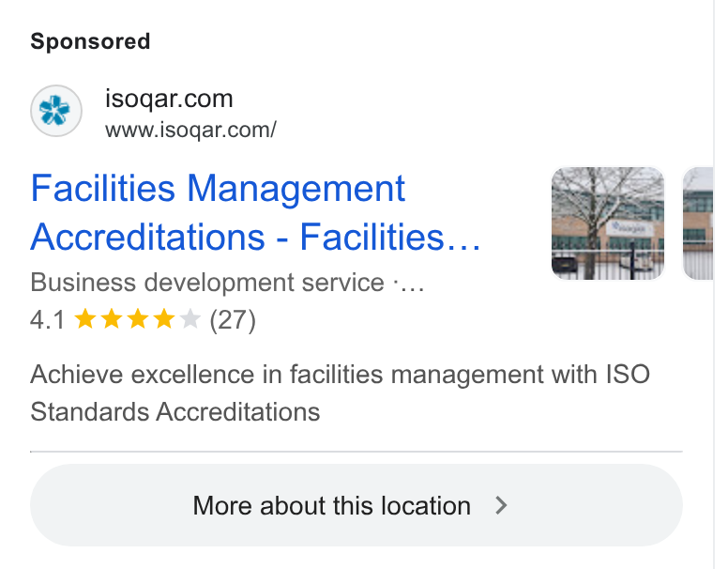Click the 4.1 rating number
Screen dimensions: 728x569
tap(47, 320)
